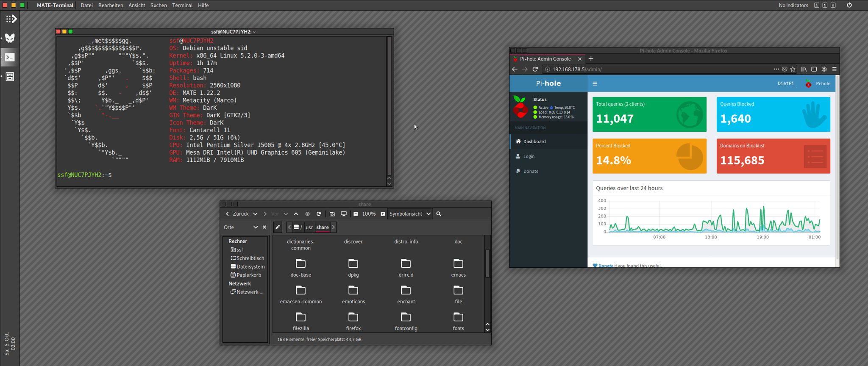868x366 pixels.
Task: Select the fonts folder
Action: click(459, 322)
